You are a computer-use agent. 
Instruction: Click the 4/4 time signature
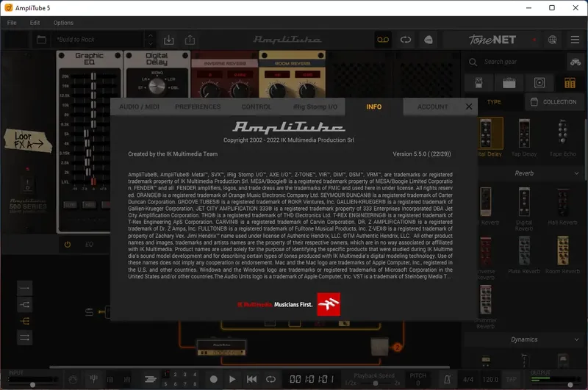(x=468, y=380)
